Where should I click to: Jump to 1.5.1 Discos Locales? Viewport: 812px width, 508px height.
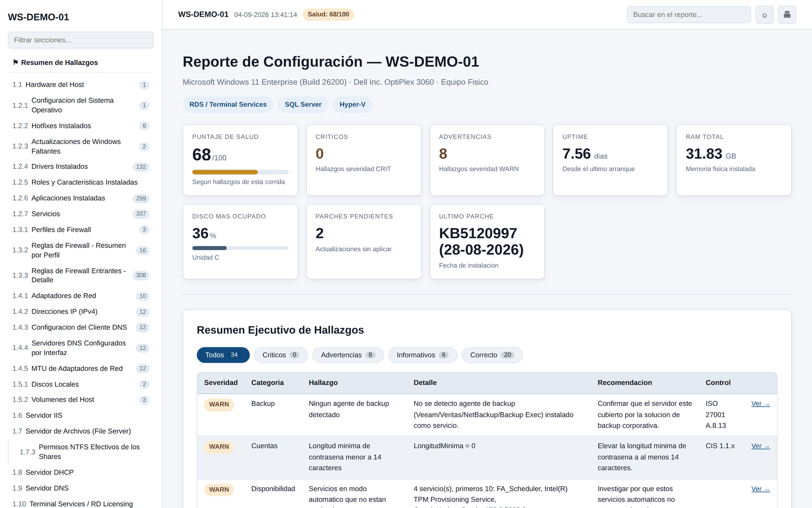pyautogui.click(x=81, y=384)
